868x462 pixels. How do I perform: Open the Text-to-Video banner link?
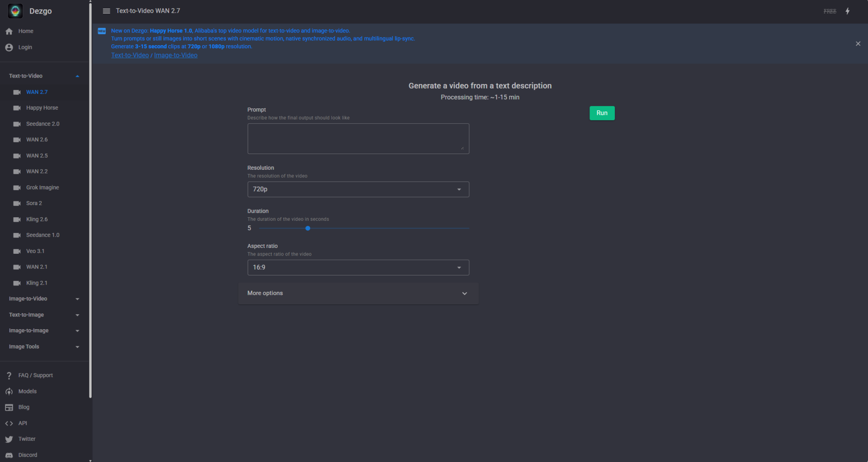coord(130,55)
